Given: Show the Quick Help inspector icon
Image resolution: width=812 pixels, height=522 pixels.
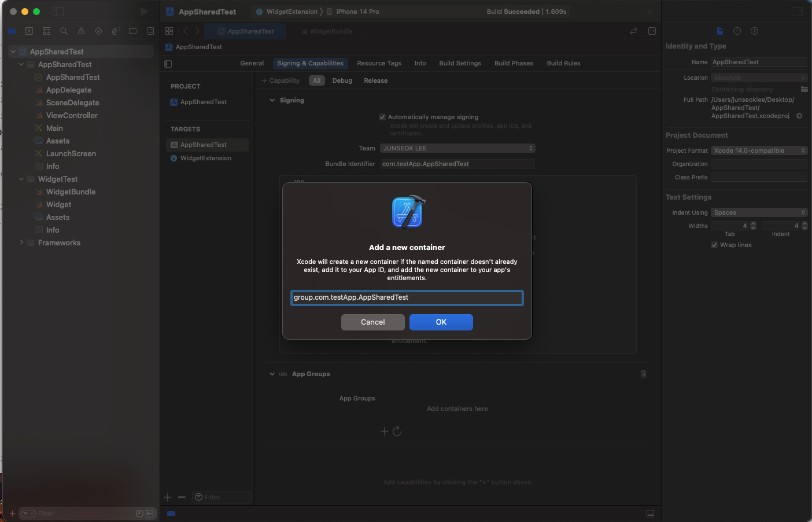Looking at the screenshot, I should (754, 31).
